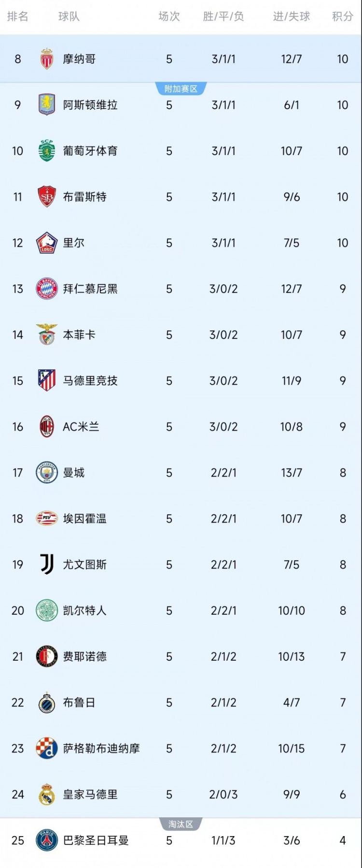Click the Juventus J logo
The height and width of the screenshot is (868, 362).
pos(47,564)
